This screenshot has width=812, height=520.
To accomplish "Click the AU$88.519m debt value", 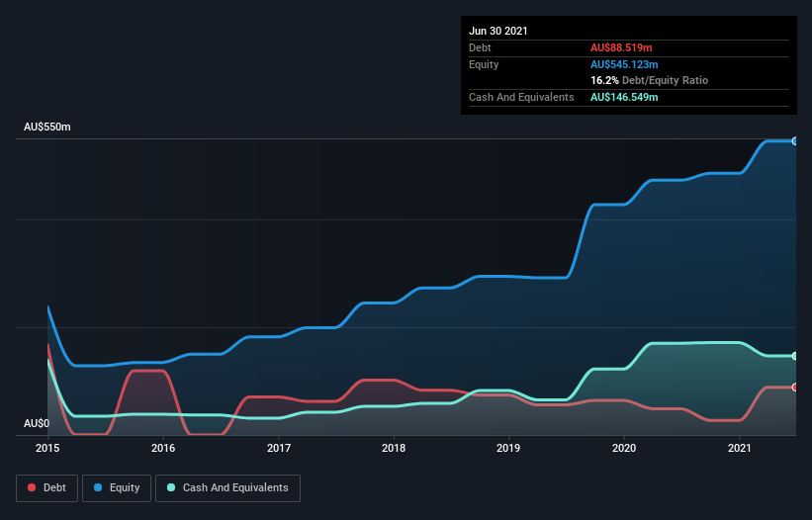I will 621,47.
